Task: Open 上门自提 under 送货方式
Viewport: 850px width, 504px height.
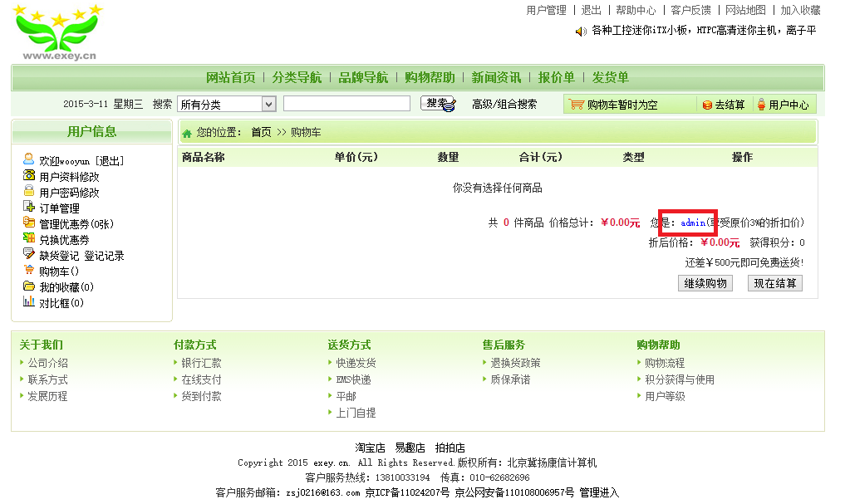Action: point(356,413)
